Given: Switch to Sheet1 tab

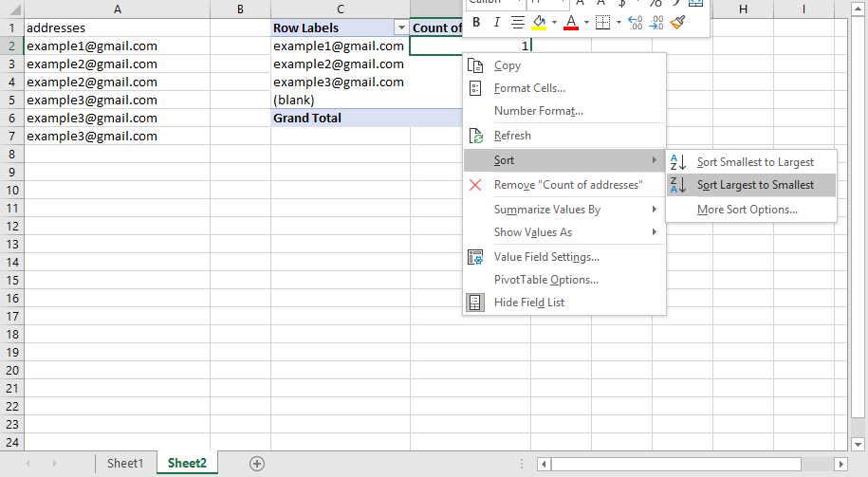Looking at the screenshot, I should (x=125, y=463).
